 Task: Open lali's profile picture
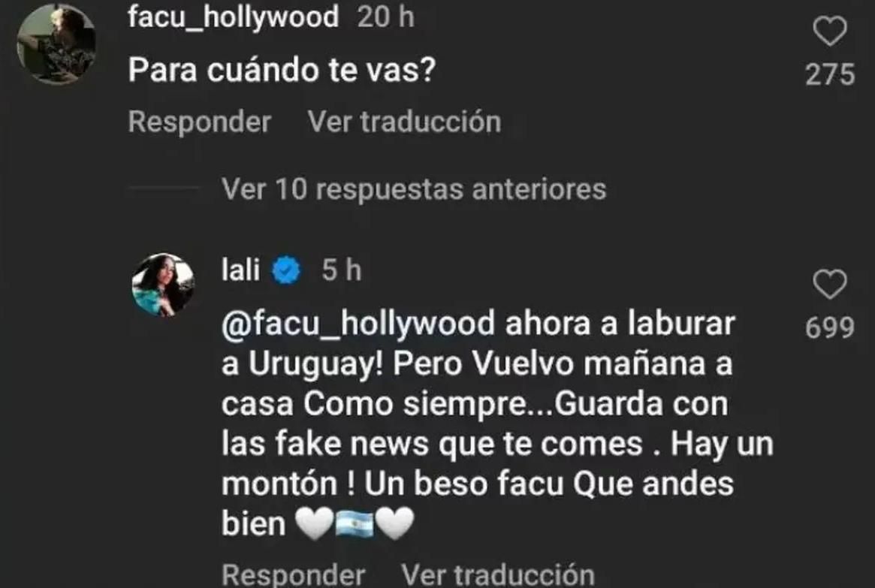[162, 285]
